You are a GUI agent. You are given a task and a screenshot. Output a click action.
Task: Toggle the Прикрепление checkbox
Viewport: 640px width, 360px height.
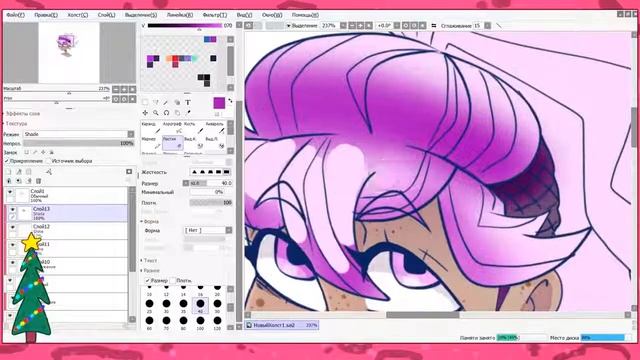[x=7, y=161]
